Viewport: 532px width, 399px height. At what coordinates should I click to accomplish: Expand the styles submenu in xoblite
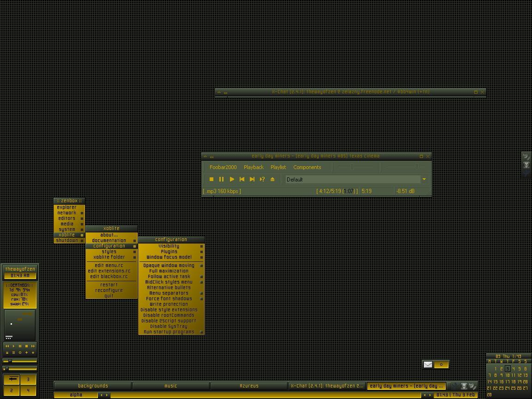click(109, 252)
